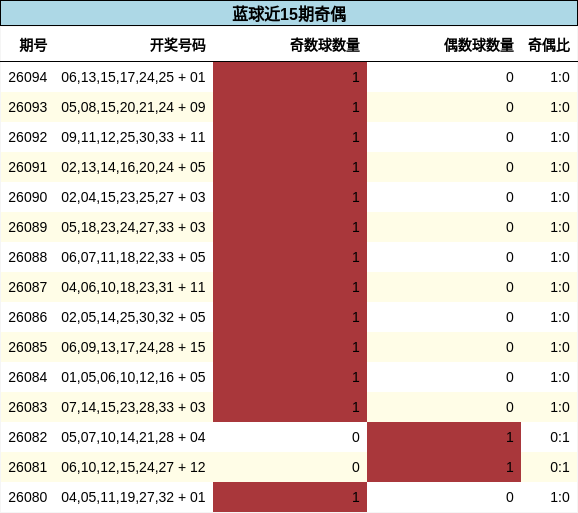The width and height of the screenshot is (578, 513).
Task: Click numbers 04,06,10,18,23,31 + 11
Action: click(x=133, y=287)
